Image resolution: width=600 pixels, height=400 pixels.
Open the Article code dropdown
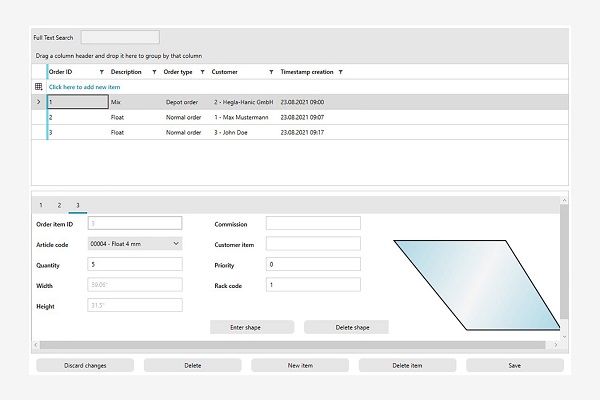pos(176,243)
